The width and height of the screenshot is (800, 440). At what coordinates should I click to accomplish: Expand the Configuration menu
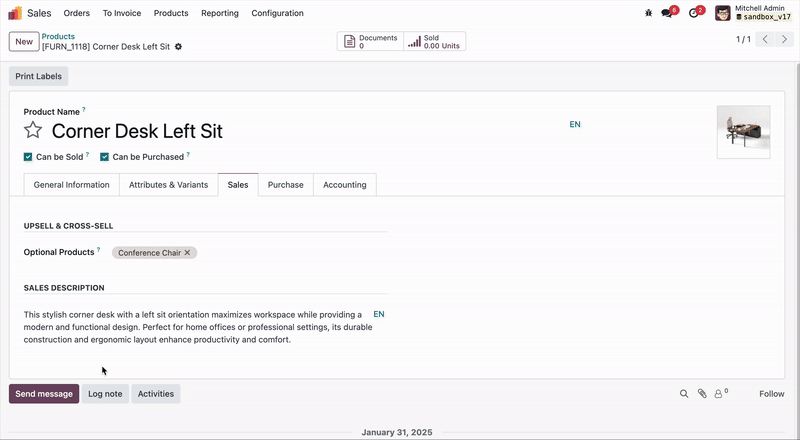(277, 13)
